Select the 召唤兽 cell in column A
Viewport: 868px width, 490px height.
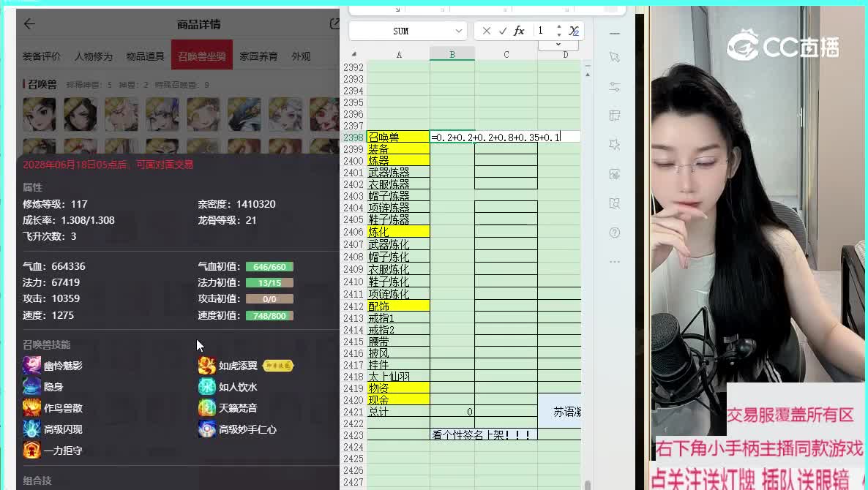tap(399, 137)
